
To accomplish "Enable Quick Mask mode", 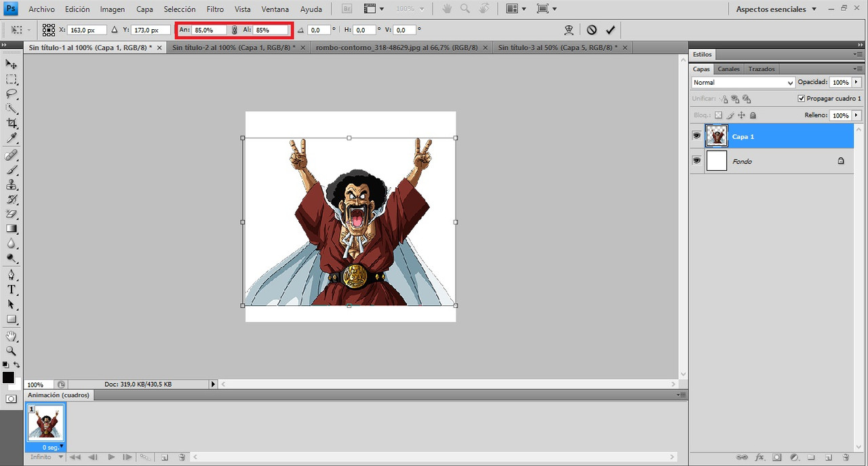I will tap(12, 399).
